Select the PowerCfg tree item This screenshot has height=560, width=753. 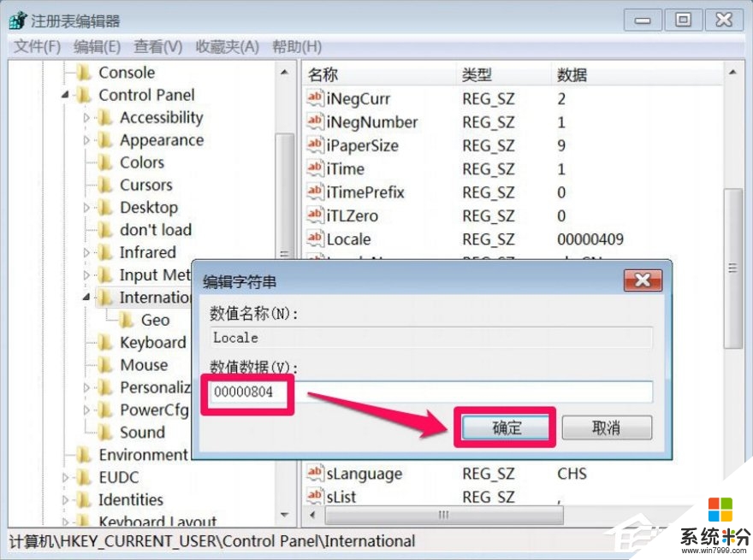154,410
